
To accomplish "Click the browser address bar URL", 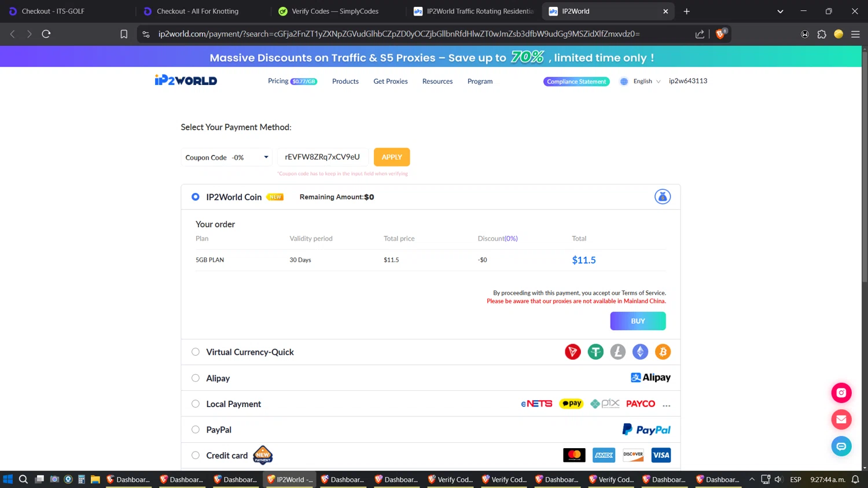I will click(399, 34).
